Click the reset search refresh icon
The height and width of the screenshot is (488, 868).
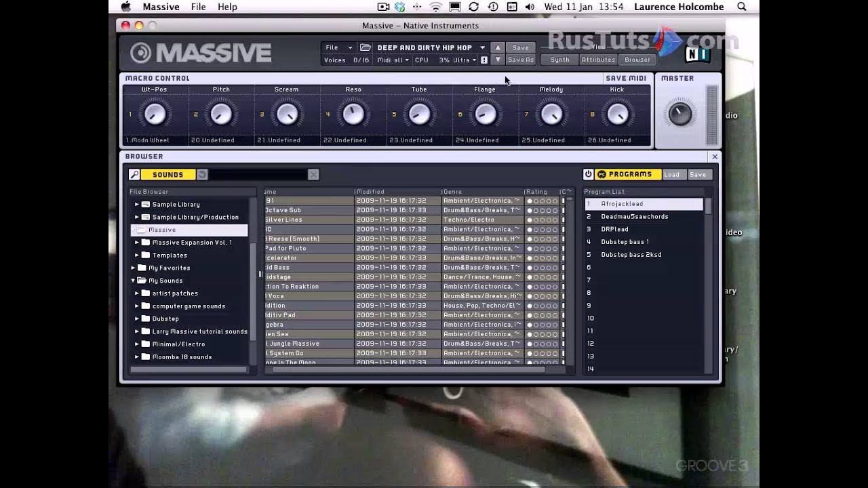tap(201, 175)
